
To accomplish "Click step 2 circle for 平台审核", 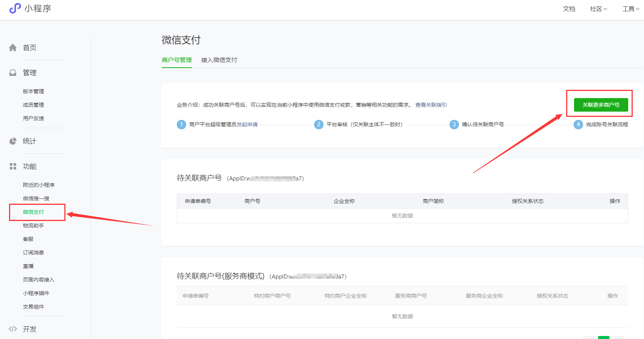I will coord(319,124).
